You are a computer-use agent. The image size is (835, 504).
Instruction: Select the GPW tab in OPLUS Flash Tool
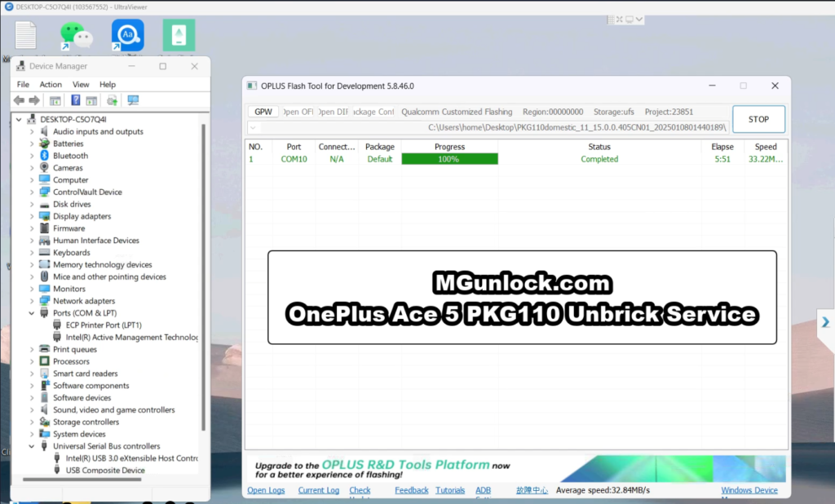point(263,112)
